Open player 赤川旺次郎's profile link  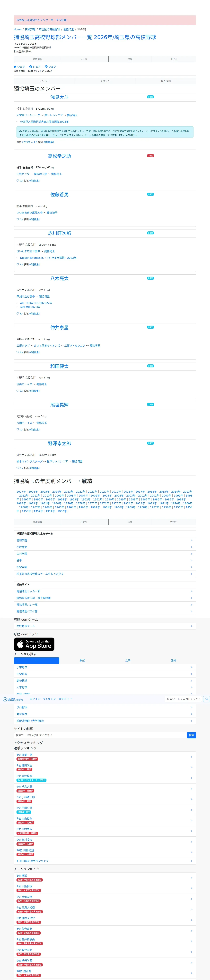60,233
